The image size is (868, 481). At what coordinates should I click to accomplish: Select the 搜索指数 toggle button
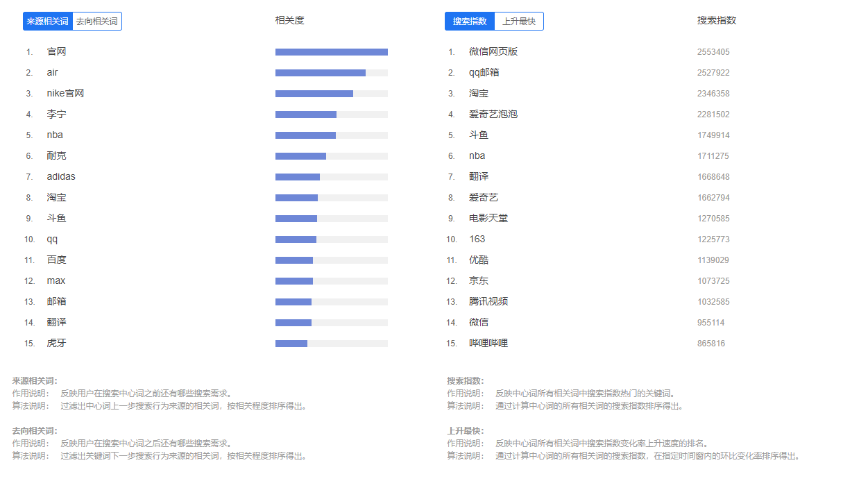470,22
